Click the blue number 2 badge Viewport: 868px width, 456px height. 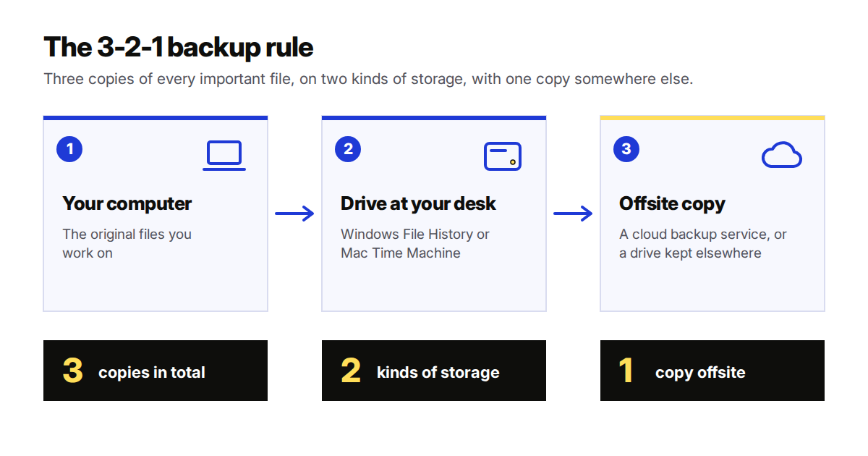click(348, 149)
